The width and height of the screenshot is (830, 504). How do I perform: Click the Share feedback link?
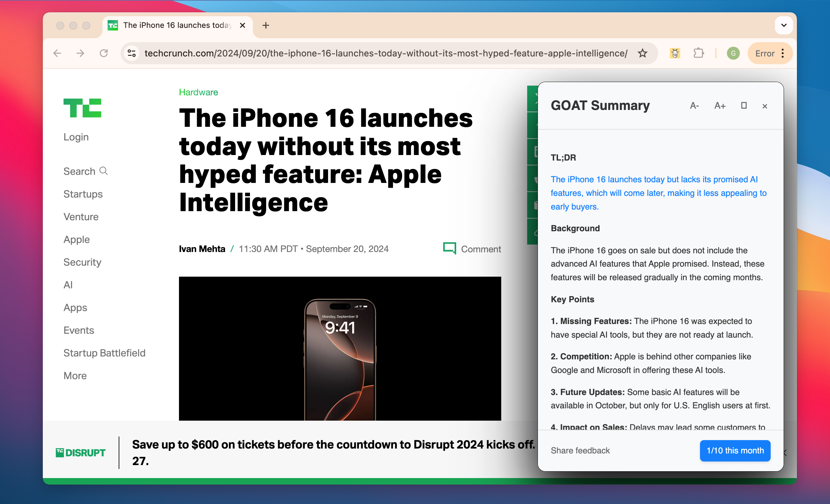pos(580,450)
